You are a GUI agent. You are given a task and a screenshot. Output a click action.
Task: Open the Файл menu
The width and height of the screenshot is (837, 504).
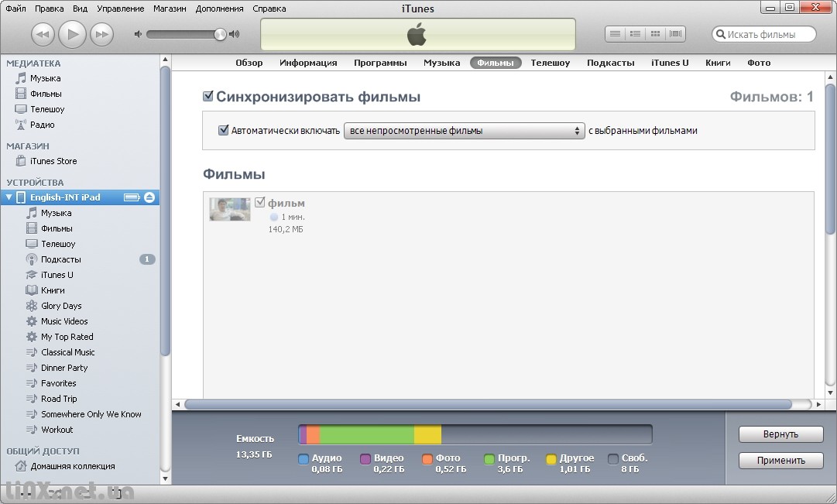point(16,9)
